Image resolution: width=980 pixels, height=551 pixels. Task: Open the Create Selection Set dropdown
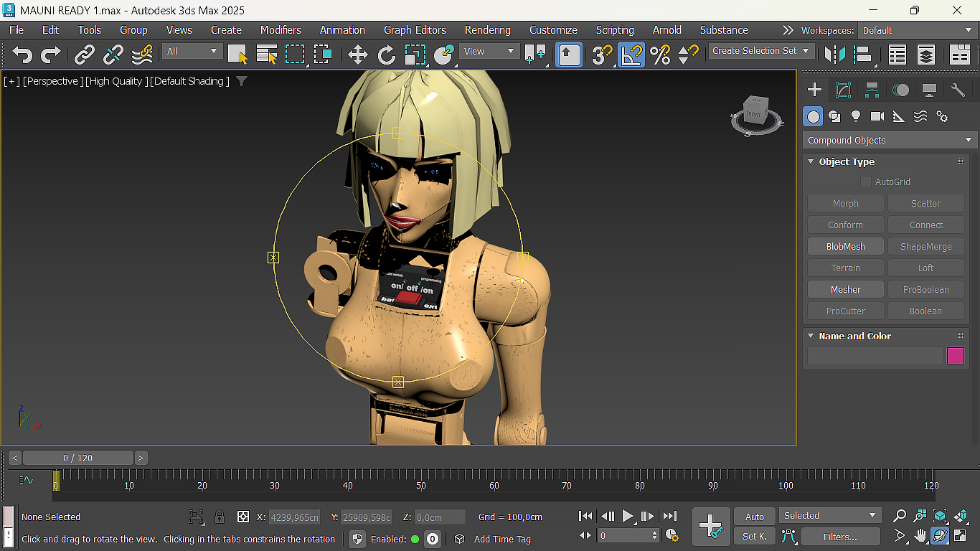tap(761, 51)
